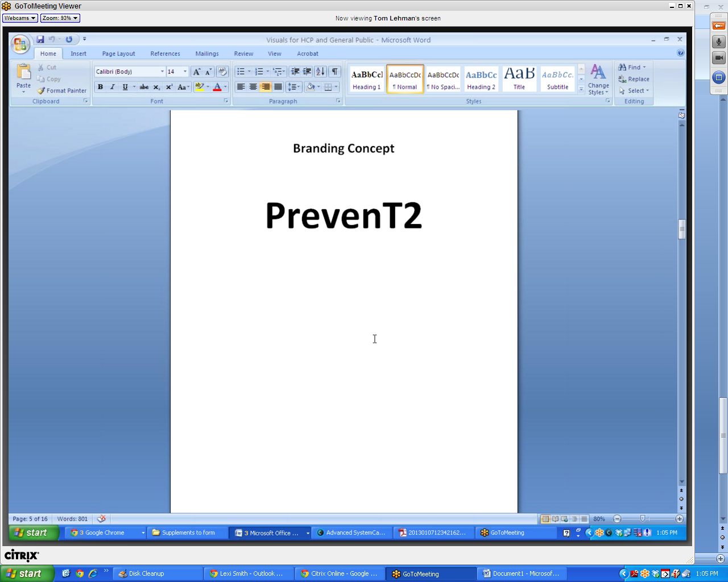Click the vertical scrollbar thumb in Word
The height and width of the screenshot is (582, 728).
681,229
